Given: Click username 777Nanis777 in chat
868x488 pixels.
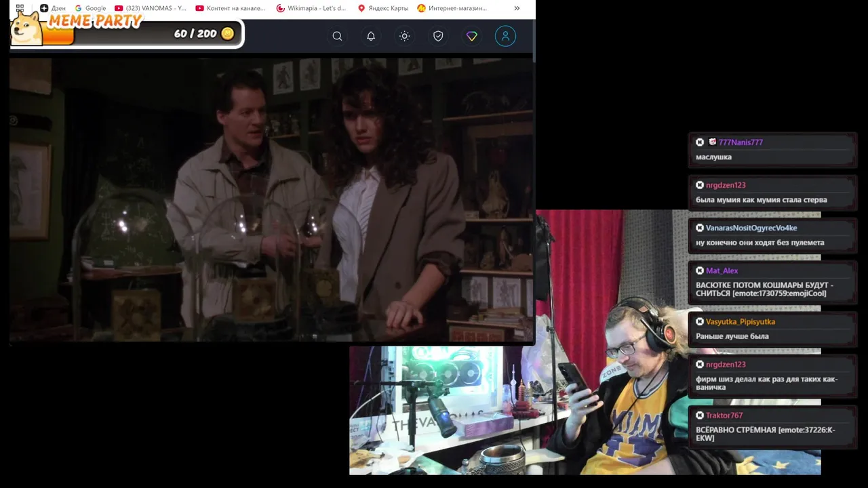Looking at the screenshot, I should 741,142.
